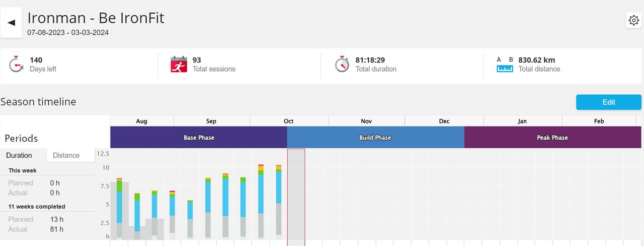Click the back arrow button
Screen dimensions: 644x246
tap(11, 23)
